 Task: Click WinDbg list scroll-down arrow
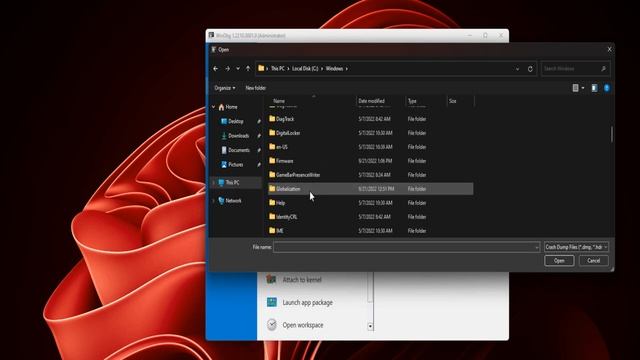pyautogui.click(x=370, y=326)
